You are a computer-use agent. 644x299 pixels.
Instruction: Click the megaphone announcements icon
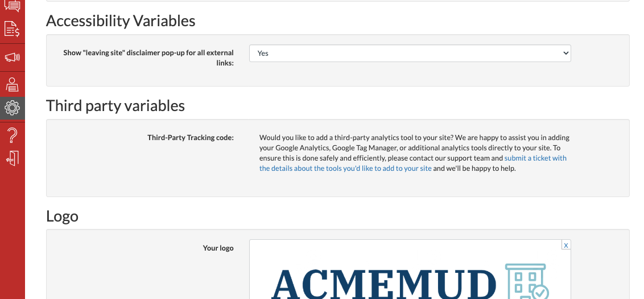coord(12,57)
